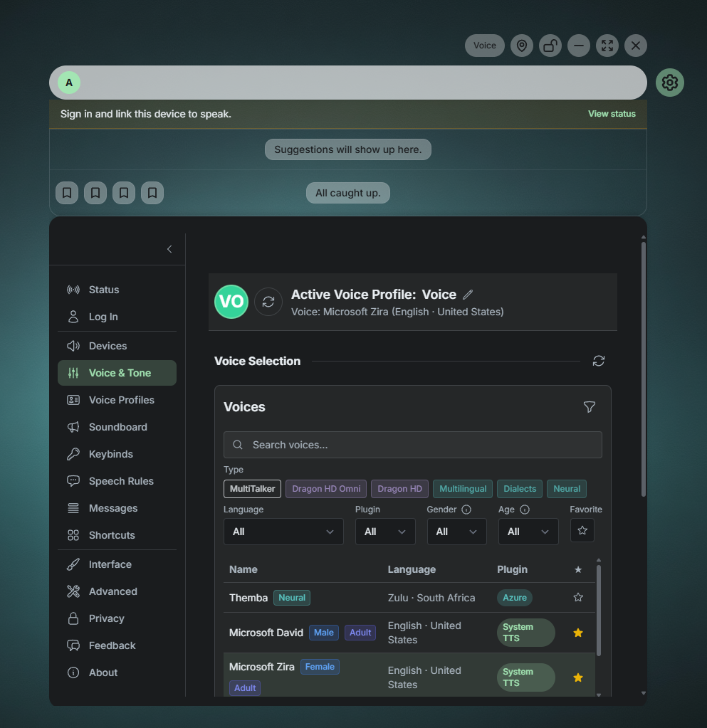The image size is (707, 728).
Task: Click the Language column header
Action: (x=412, y=570)
